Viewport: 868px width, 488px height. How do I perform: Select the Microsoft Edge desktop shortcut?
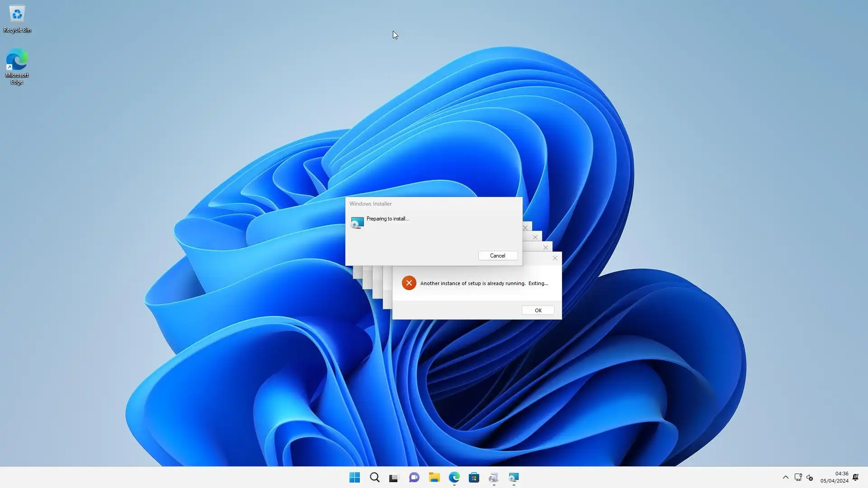point(17,66)
